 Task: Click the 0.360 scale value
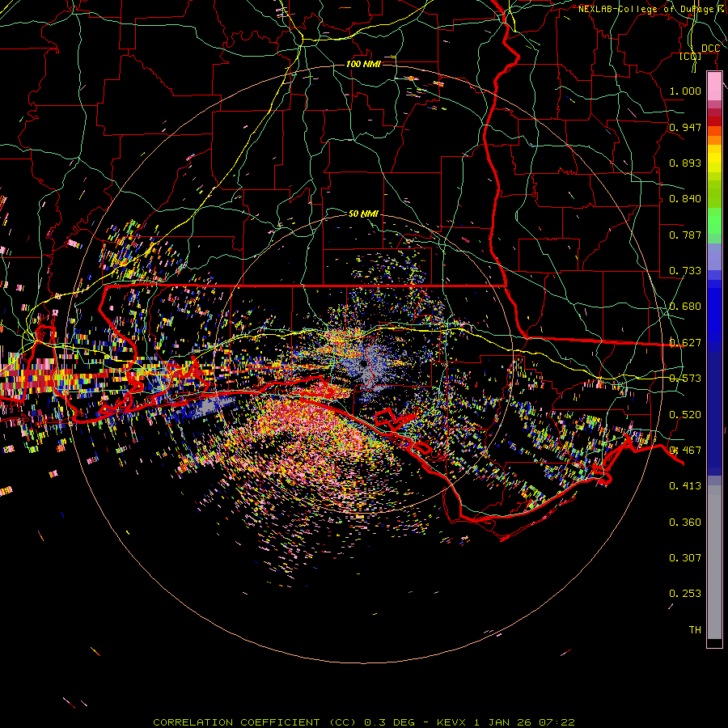[685, 523]
